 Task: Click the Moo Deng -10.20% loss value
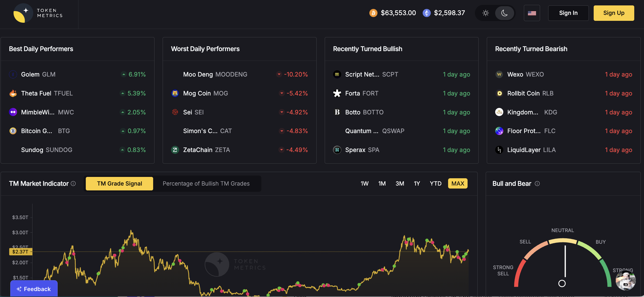296,74
